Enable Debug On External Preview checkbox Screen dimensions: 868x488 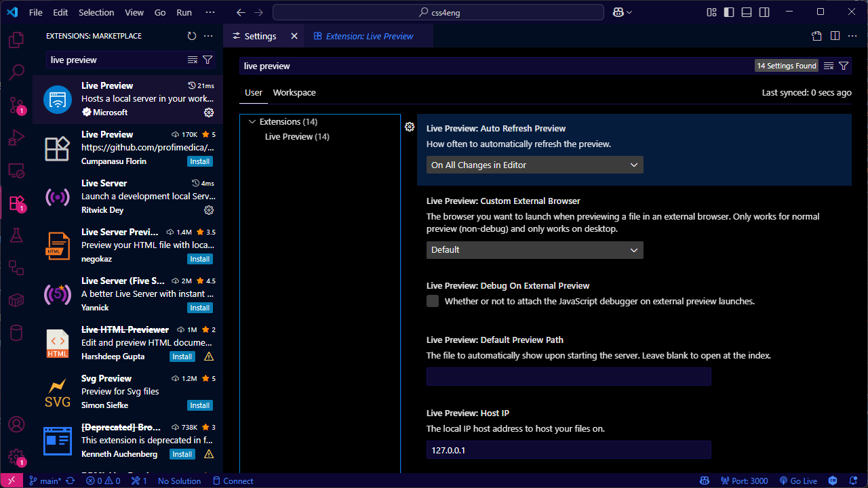pos(433,301)
